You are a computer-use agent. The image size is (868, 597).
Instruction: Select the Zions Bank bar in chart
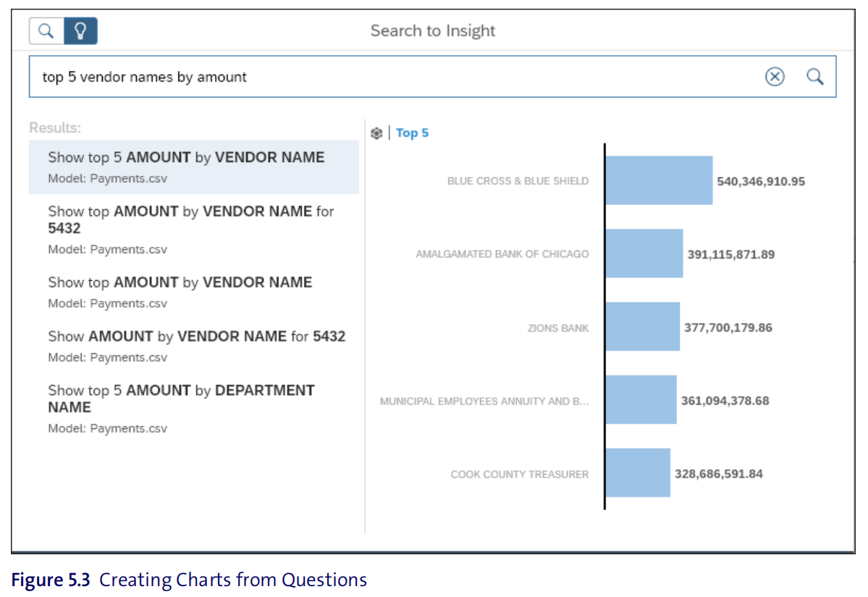point(643,326)
